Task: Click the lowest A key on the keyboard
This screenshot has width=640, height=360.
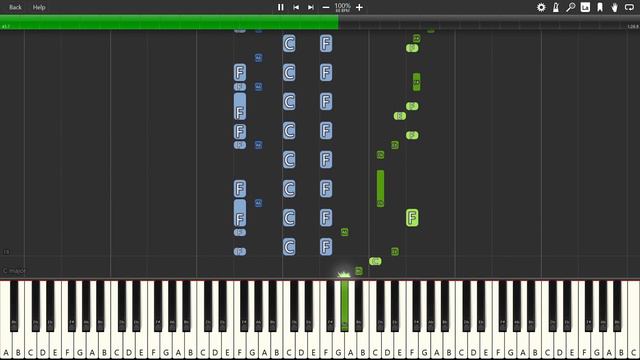Action: pyautogui.click(x=6, y=345)
